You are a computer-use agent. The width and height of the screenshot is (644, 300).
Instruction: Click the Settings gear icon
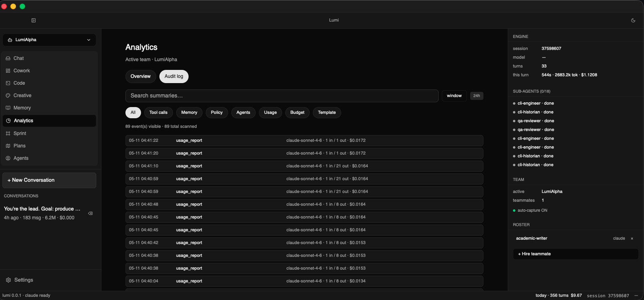click(x=8, y=280)
